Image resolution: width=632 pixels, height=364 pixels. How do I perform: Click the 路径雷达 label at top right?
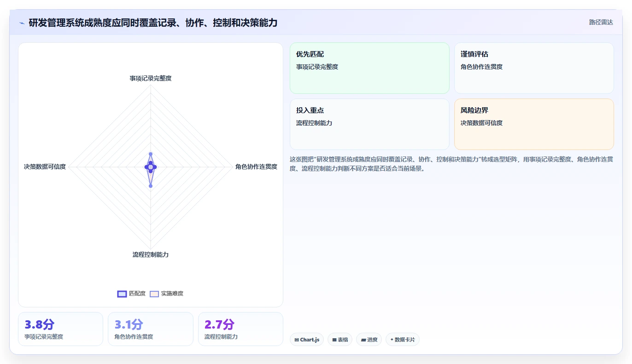[601, 22]
